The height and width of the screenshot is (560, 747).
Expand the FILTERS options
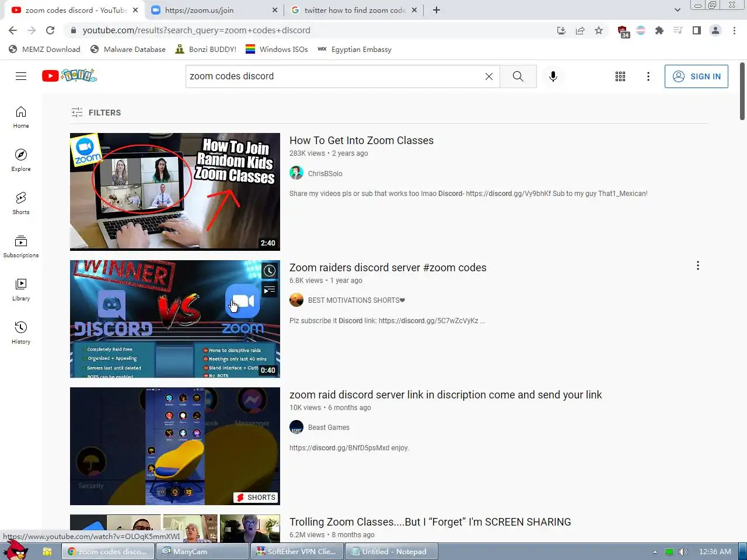(x=96, y=113)
